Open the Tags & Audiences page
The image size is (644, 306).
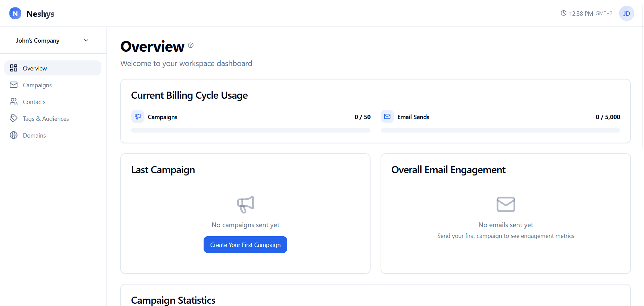tap(46, 118)
